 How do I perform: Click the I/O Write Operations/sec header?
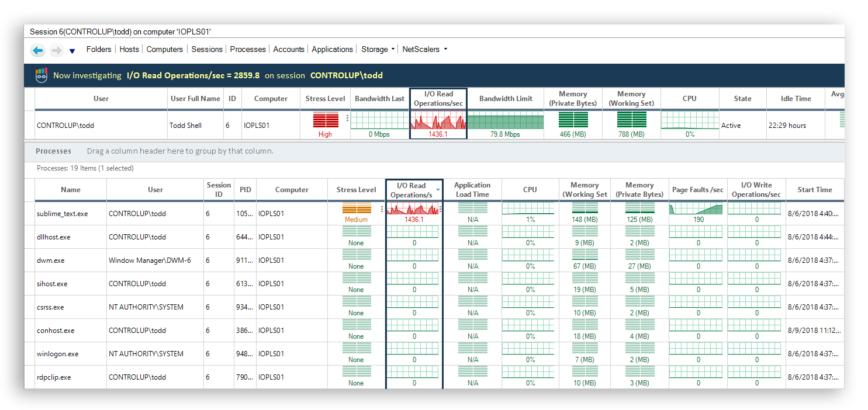pyautogui.click(x=756, y=190)
